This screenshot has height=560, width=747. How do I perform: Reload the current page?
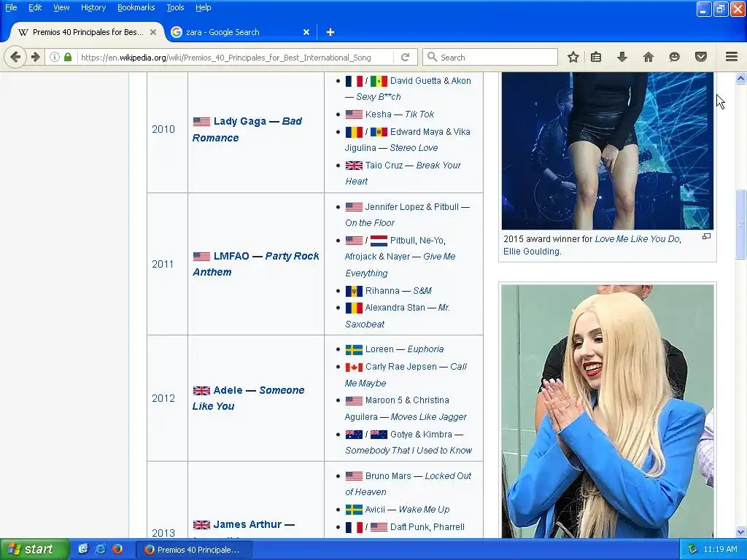coord(406,57)
